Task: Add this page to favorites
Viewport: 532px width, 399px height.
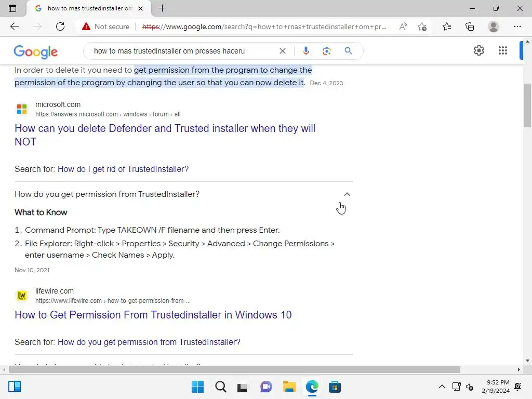Action: pos(422,26)
